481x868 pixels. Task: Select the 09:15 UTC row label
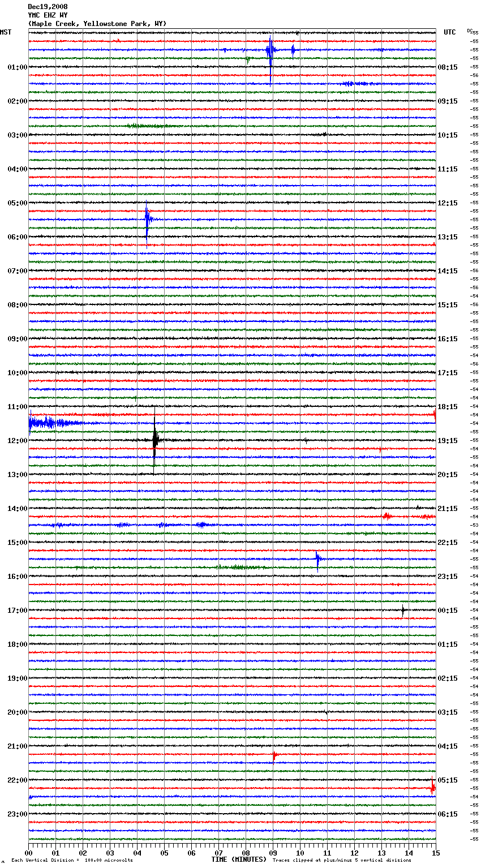point(448,101)
